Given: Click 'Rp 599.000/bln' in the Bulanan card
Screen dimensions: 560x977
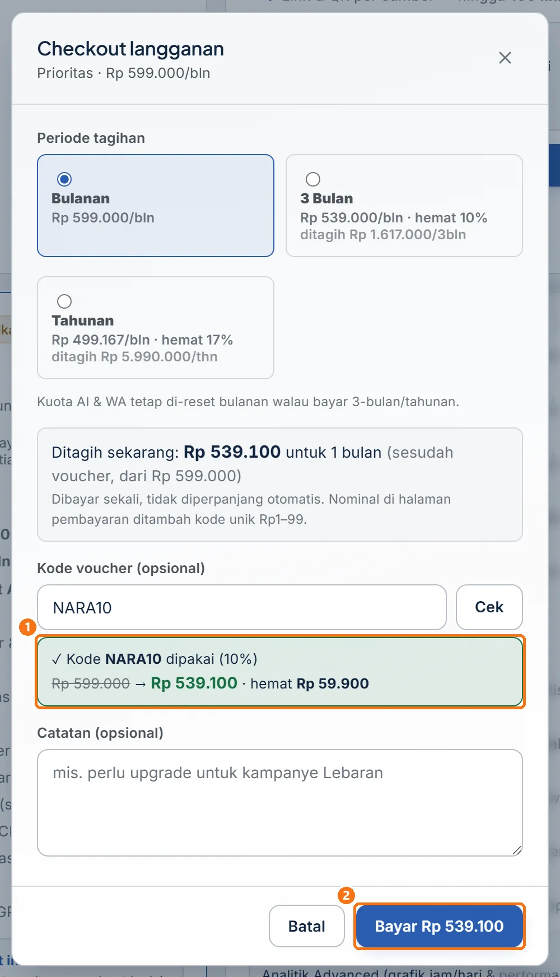Looking at the screenshot, I should pyautogui.click(x=103, y=218).
